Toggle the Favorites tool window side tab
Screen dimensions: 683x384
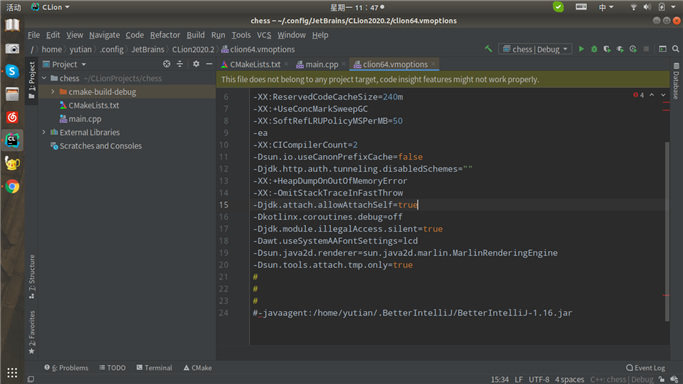(32, 332)
